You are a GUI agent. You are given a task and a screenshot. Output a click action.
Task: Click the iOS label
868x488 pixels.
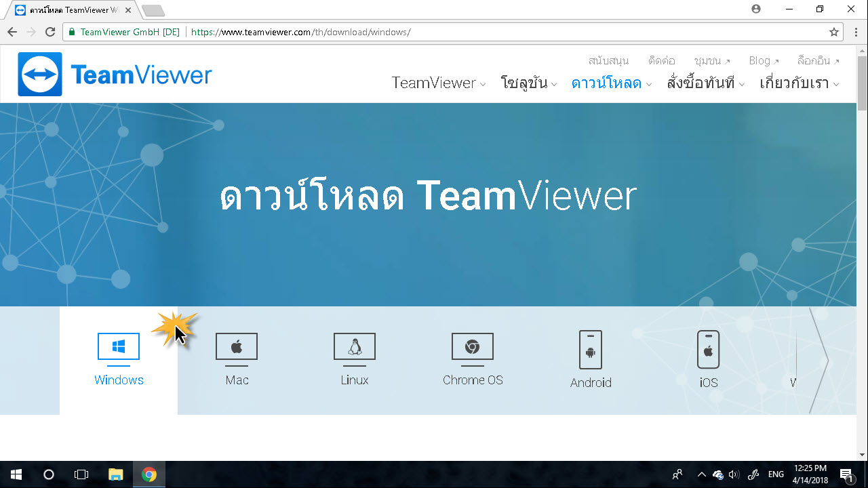click(709, 383)
